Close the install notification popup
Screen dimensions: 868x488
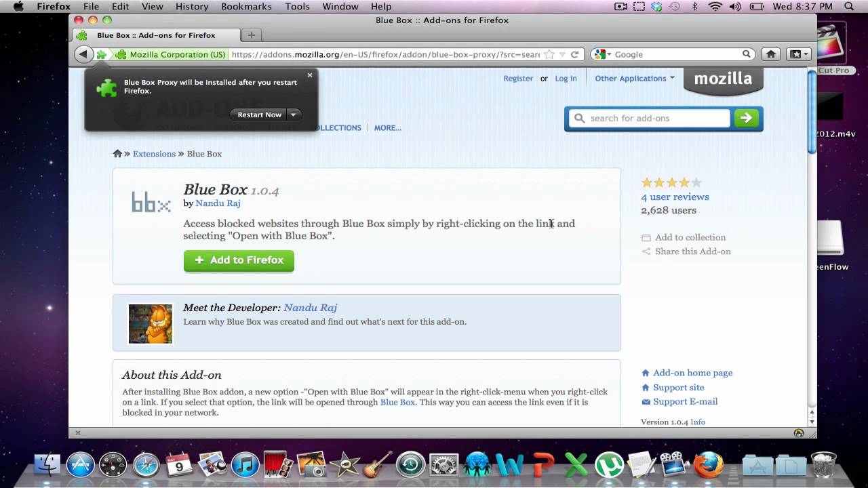point(310,75)
